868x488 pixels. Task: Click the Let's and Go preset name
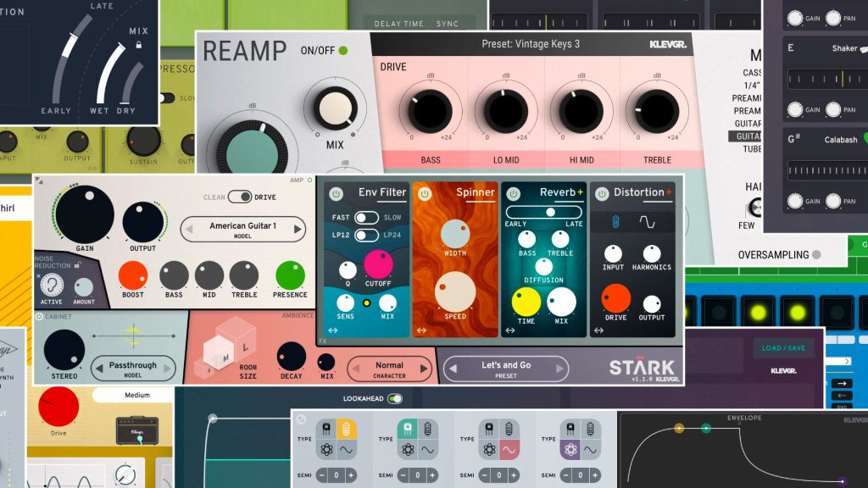point(506,365)
